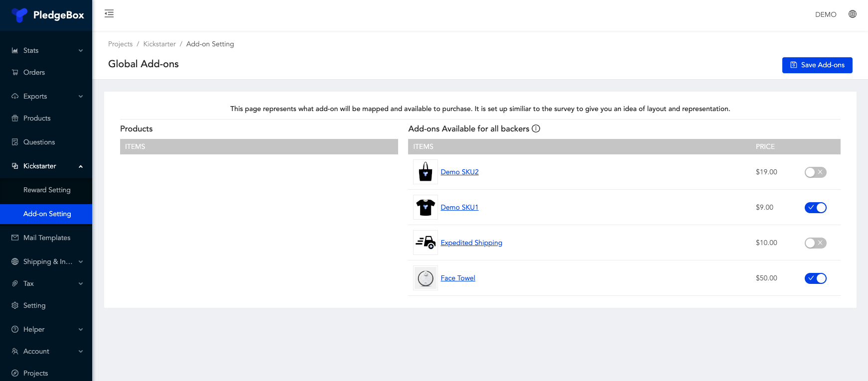The height and width of the screenshot is (381, 868).
Task: Click the sidebar collapse menu icon
Action: tap(109, 14)
